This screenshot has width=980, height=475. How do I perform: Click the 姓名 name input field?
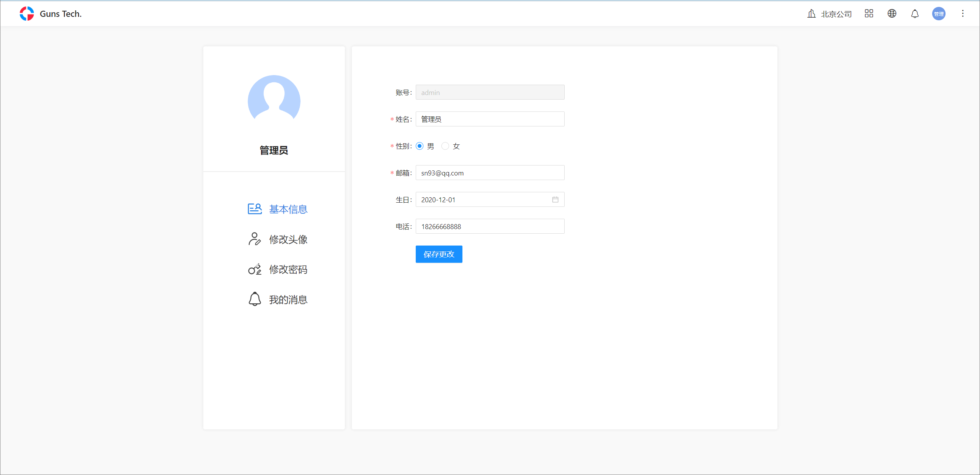[x=490, y=119]
